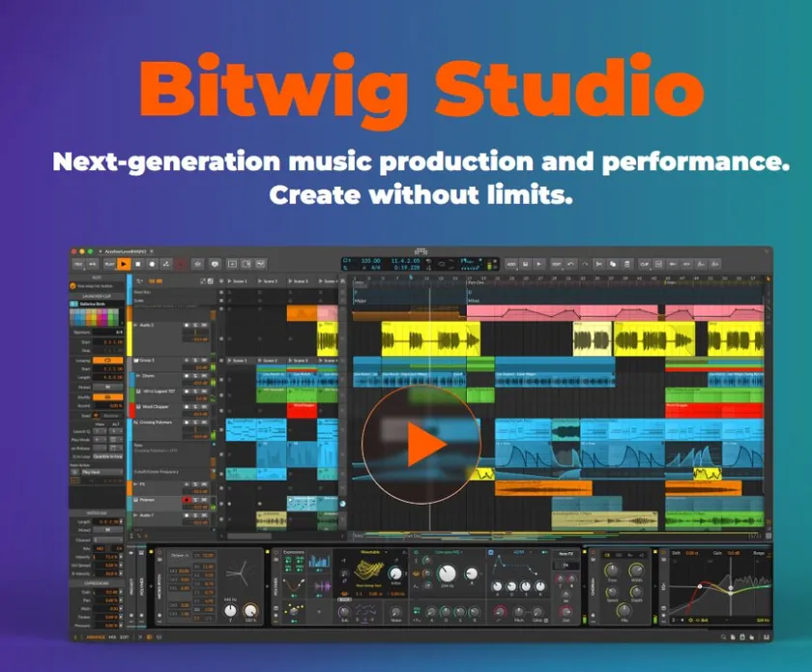Expand the Group 3 track folder
The height and width of the screenshot is (672, 812).
coord(136,361)
